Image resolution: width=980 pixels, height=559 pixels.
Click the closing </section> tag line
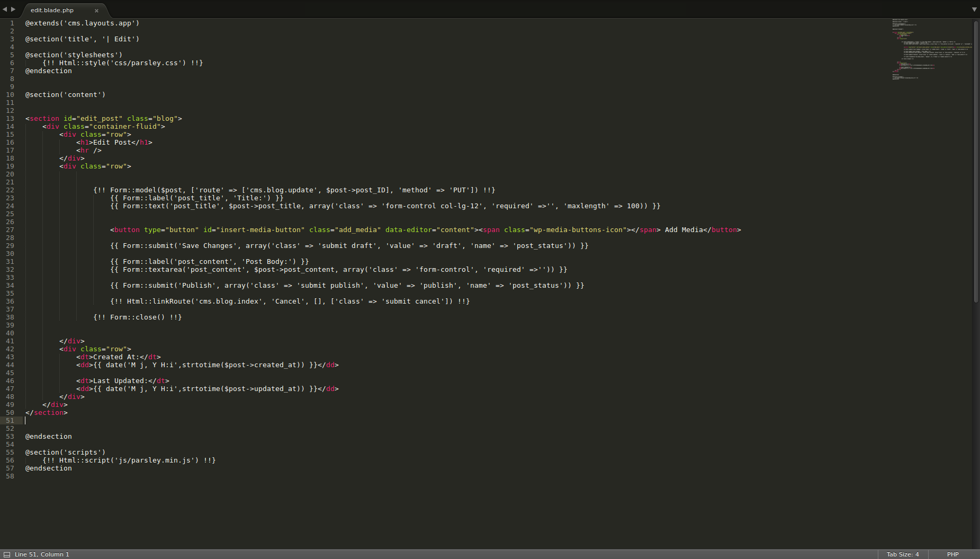click(x=47, y=413)
